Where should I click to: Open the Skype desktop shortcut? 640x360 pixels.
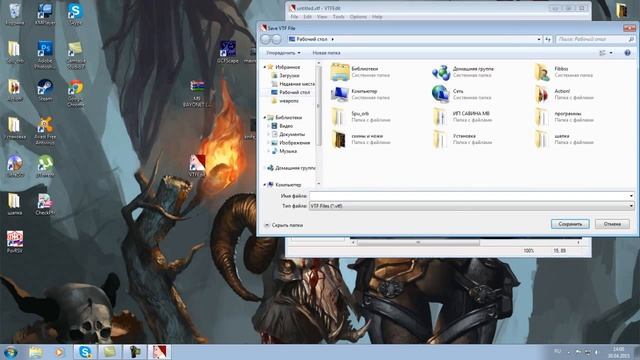coord(75,14)
